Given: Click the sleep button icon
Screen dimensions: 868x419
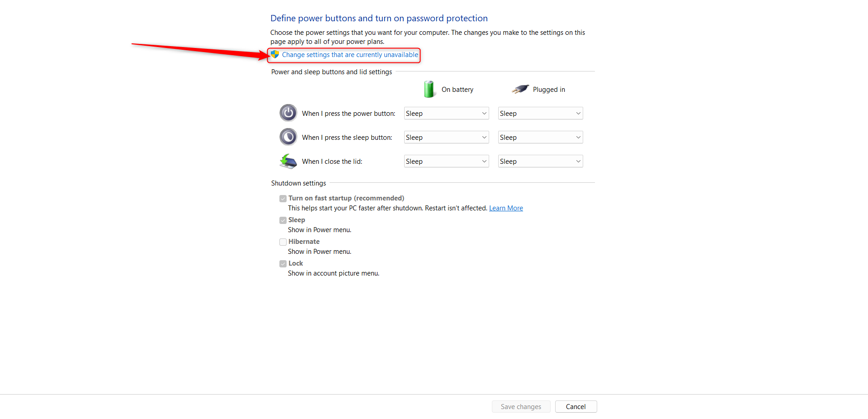Looking at the screenshot, I should pos(288,137).
